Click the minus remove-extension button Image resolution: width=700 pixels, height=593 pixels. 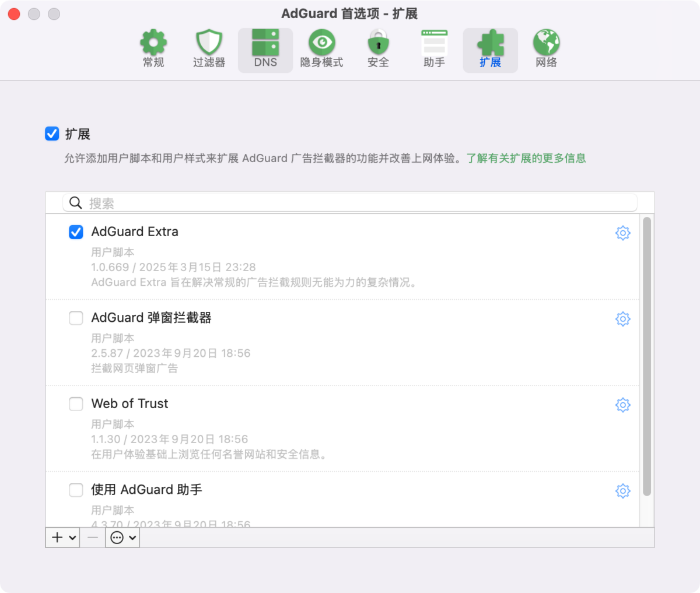[x=93, y=538]
